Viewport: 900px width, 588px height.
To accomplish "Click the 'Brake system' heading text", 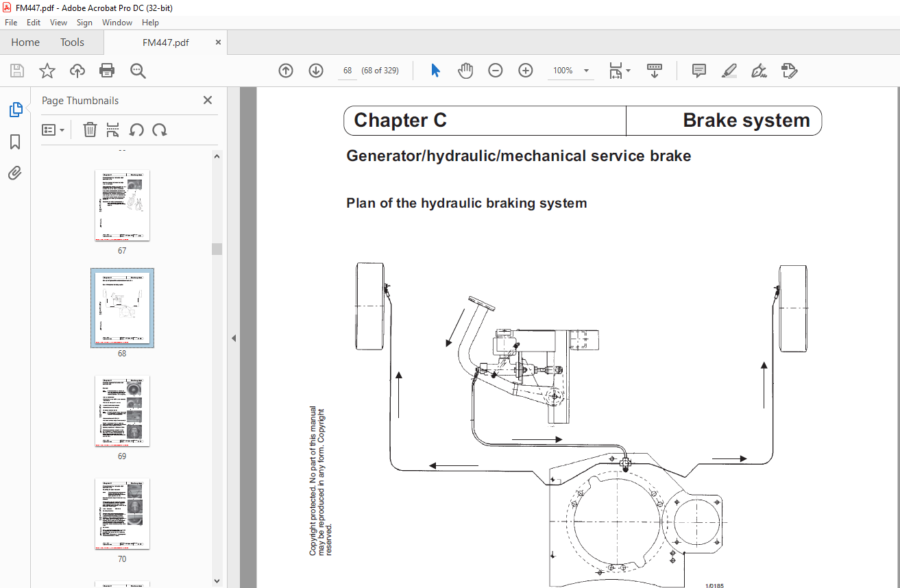I will pyautogui.click(x=746, y=121).
